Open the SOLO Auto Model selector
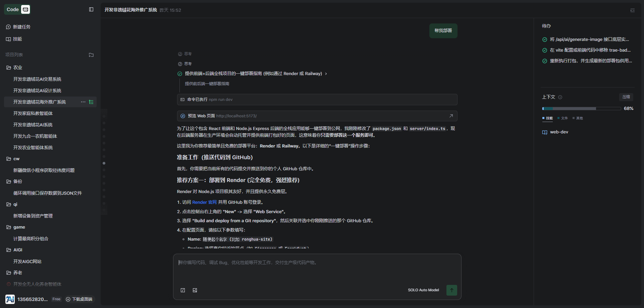This screenshot has height=308, width=644. (423, 290)
